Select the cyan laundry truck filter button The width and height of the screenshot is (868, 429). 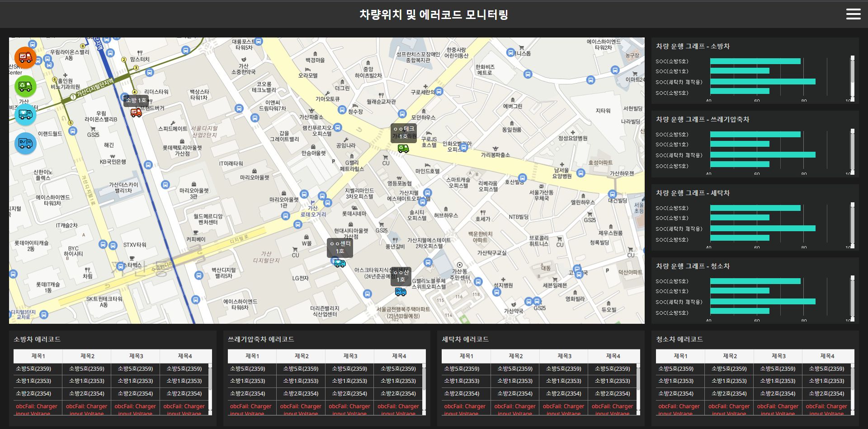tap(25, 114)
